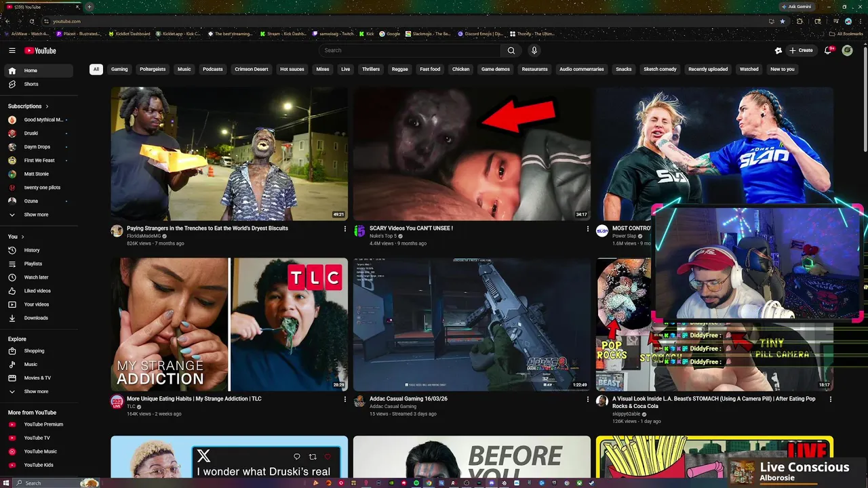Image resolution: width=868 pixels, height=488 pixels.
Task: Open the account avatar menu
Action: 847,50
